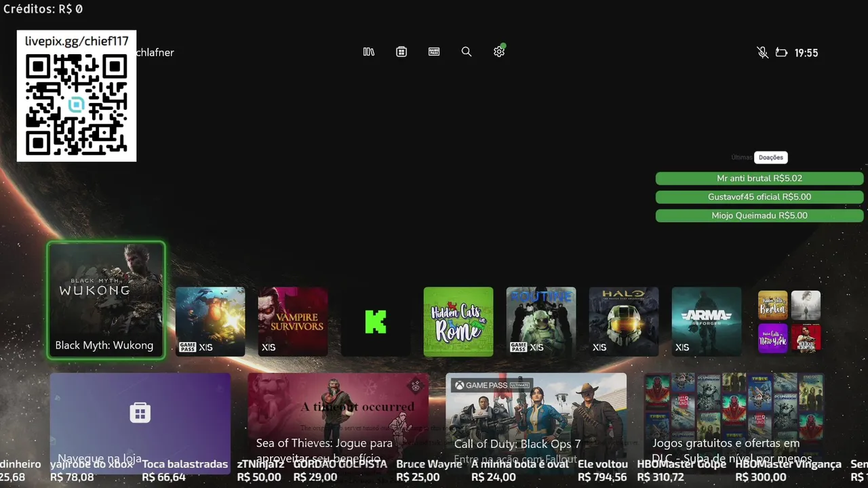Launch the Routine game tile
The height and width of the screenshot is (488, 868).
541,321
